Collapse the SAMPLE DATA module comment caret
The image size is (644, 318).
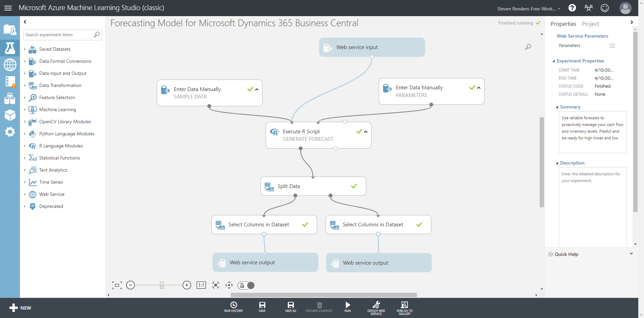click(x=257, y=89)
